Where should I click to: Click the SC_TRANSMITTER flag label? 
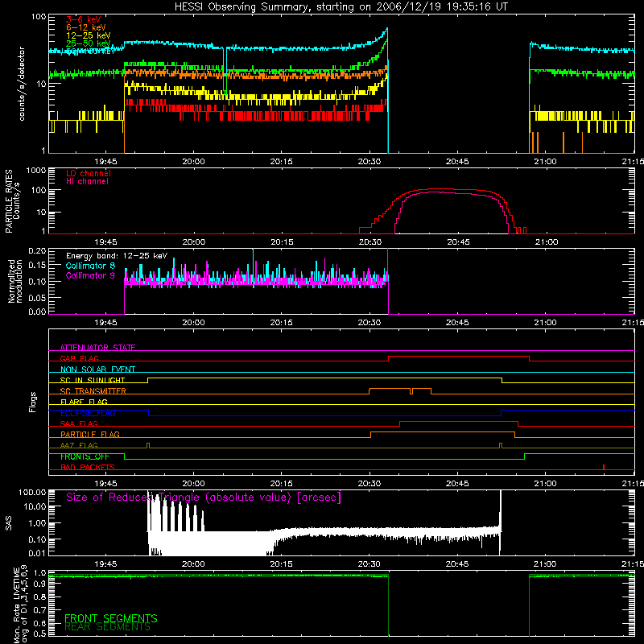pyautogui.click(x=93, y=390)
